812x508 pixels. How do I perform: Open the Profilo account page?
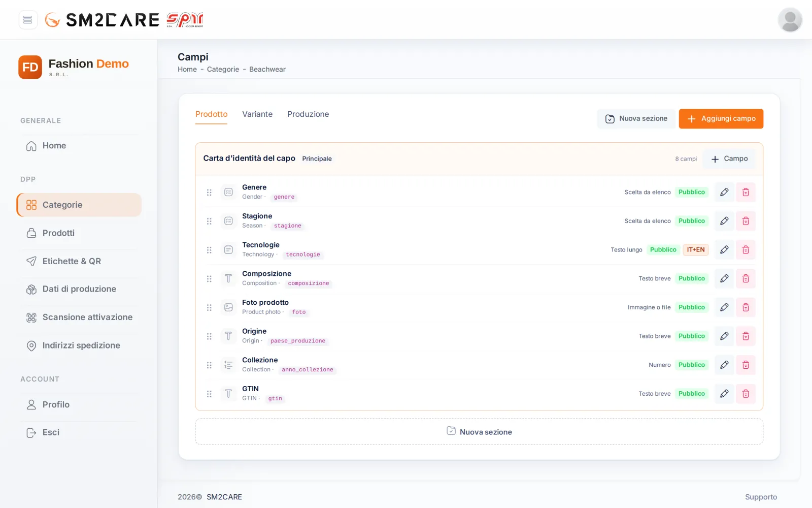[x=79, y=405]
